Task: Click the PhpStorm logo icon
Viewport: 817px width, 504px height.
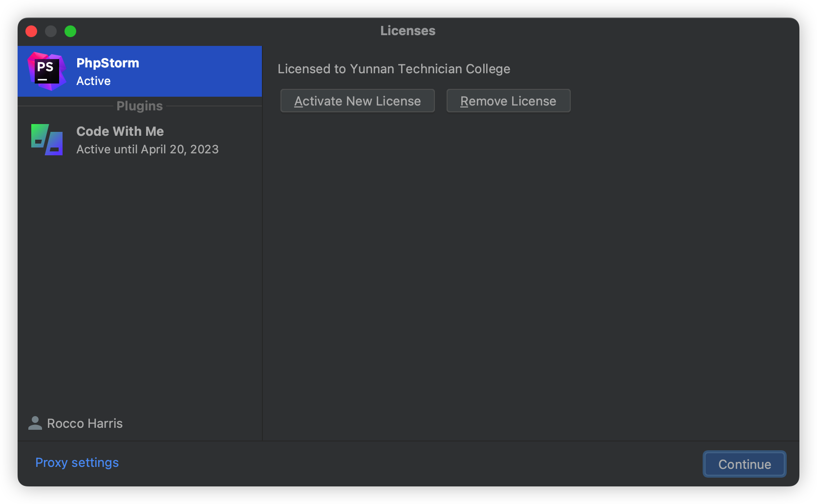Action: tap(46, 71)
